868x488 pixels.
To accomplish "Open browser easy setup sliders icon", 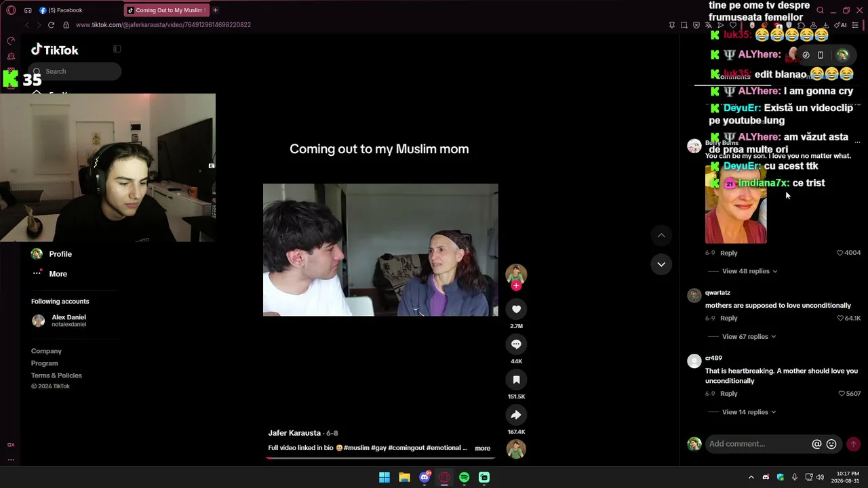I will click(855, 25).
